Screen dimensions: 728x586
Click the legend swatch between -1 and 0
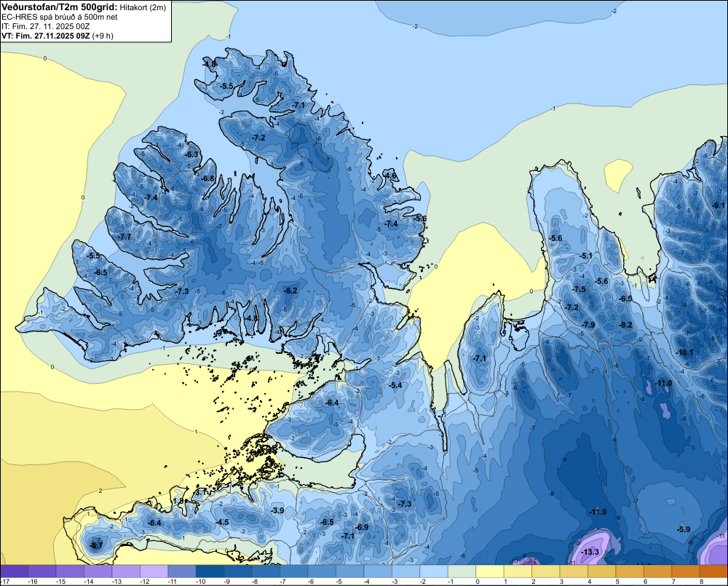[x=462, y=571]
